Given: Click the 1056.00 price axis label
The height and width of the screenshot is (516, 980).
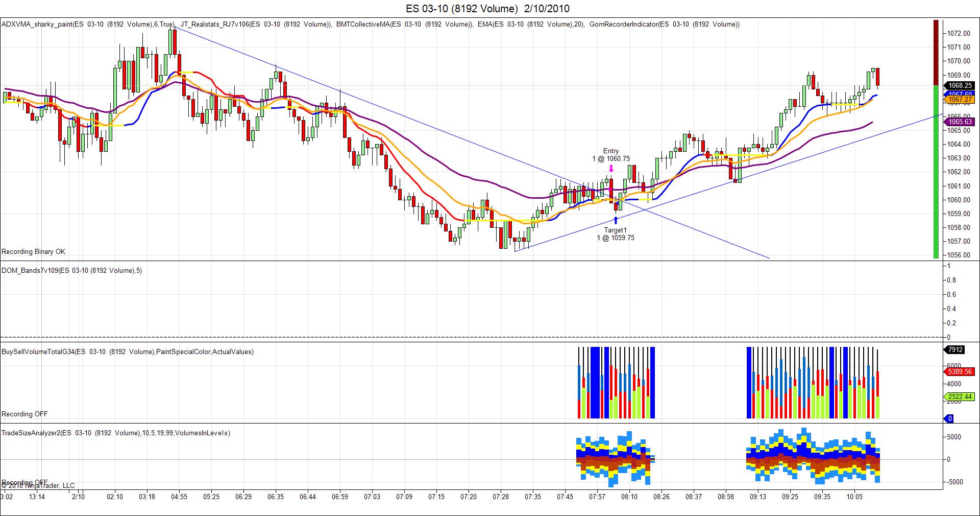Looking at the screenshot, I should (959, 255).
